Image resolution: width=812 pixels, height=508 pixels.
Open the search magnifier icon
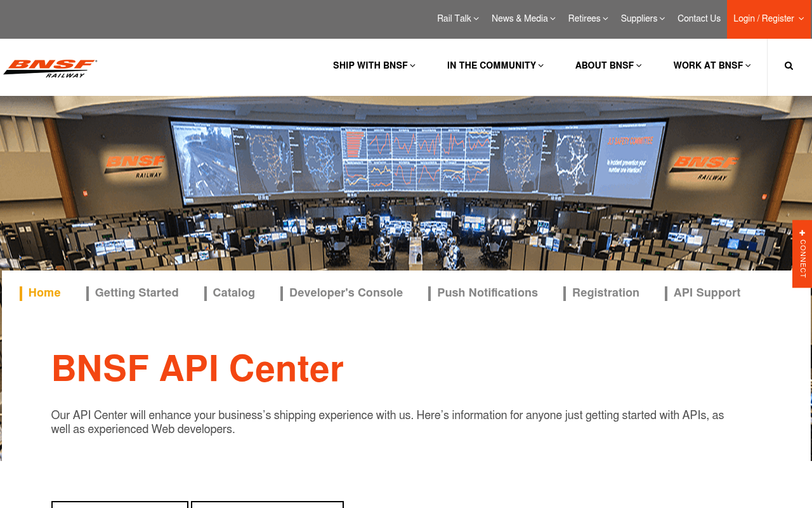789,65
